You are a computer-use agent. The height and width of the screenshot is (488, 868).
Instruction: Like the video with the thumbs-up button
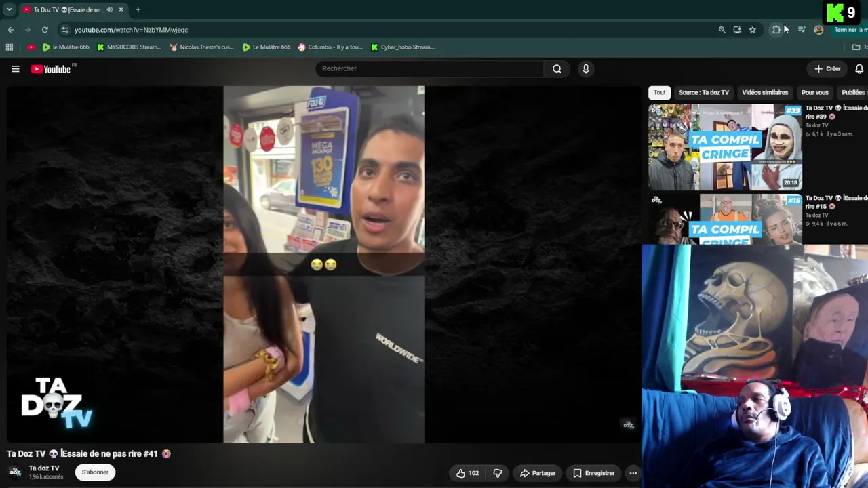tap(467, 473)
